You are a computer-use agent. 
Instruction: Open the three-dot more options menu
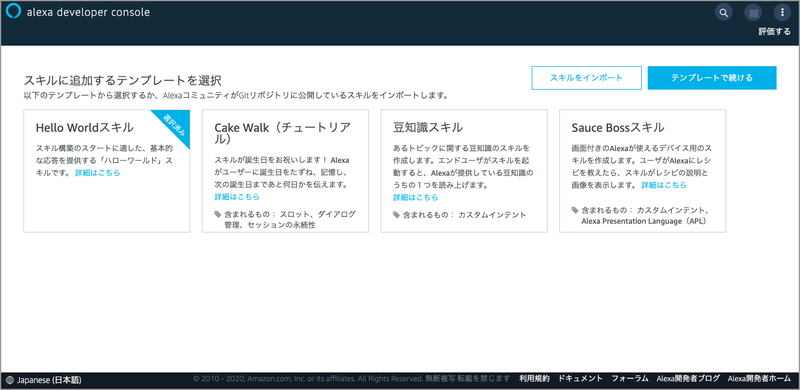[x=782, y=12]
